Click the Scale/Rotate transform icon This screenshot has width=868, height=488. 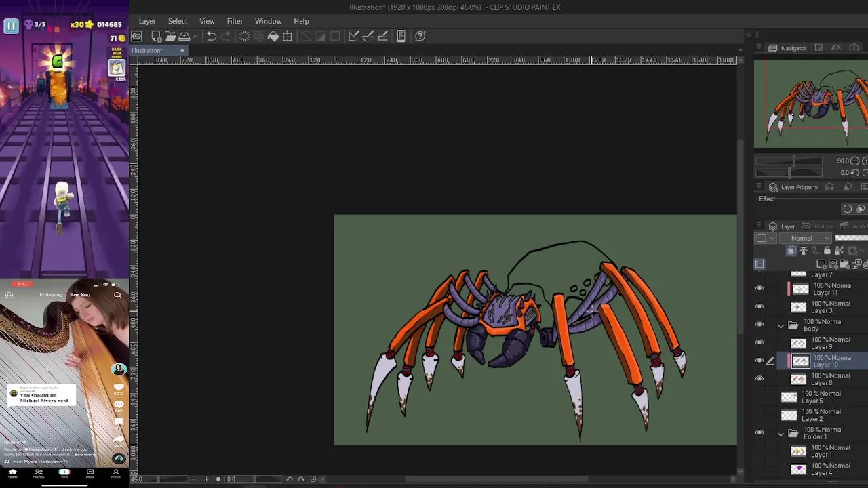pos(288,36)
